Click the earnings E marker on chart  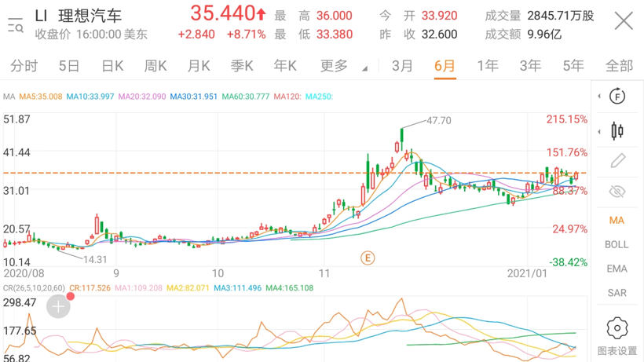[x=368, y=258]
